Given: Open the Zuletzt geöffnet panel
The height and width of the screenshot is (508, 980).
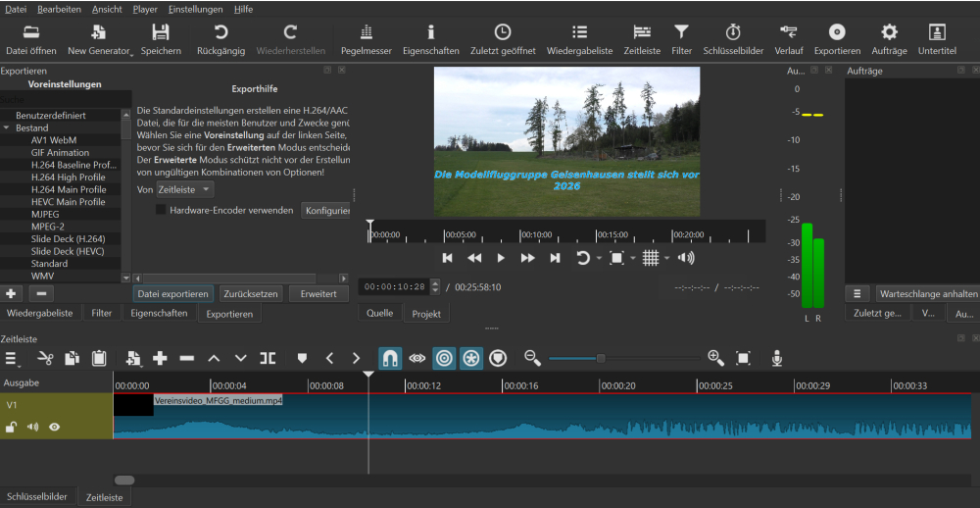Looking at the screenshot, I should click(503, 40).
